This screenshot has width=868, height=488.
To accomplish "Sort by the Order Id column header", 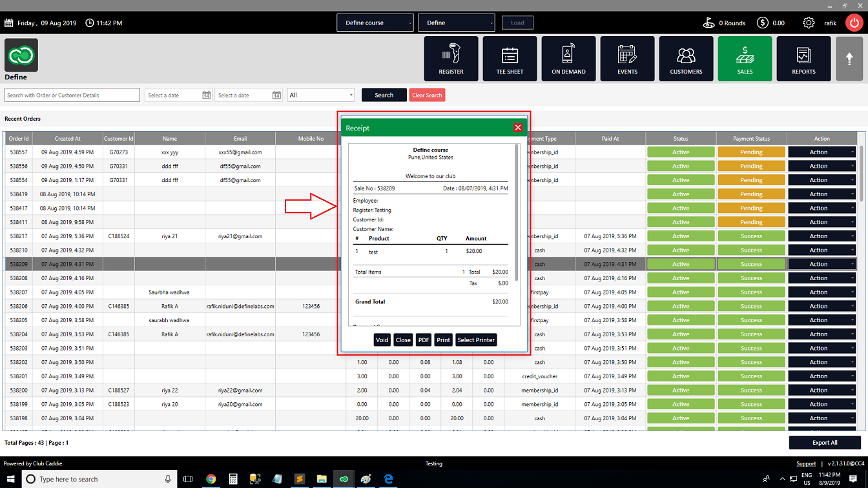I will click(x=19, y=138).
